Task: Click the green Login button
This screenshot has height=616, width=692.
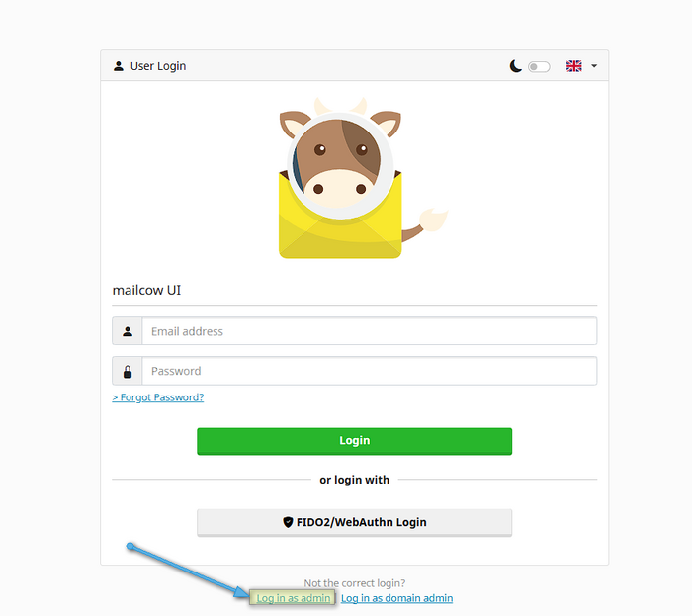Action: [x=354, y=441]
